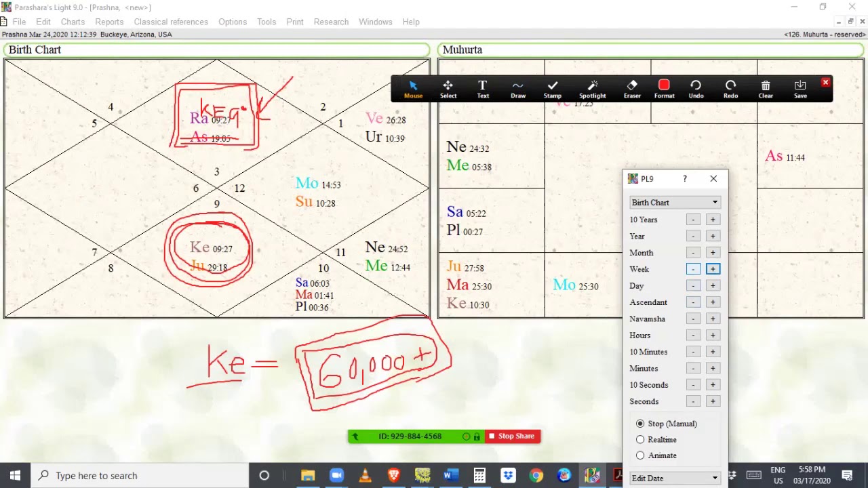Image resolution: width=868 pixels, height=488 pixels.
Task: Increase by 10 Years
Action: click(713, 220)
